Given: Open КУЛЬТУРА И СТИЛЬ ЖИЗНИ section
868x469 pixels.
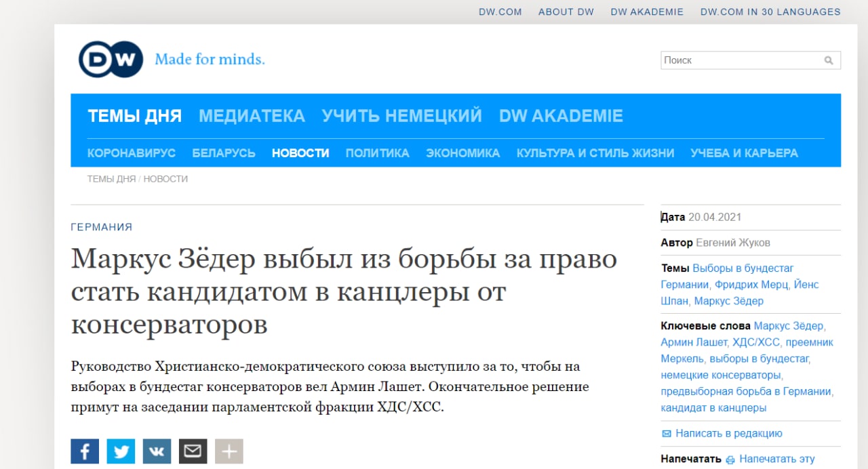Looking at the screenshot, I should pos(595,153).
